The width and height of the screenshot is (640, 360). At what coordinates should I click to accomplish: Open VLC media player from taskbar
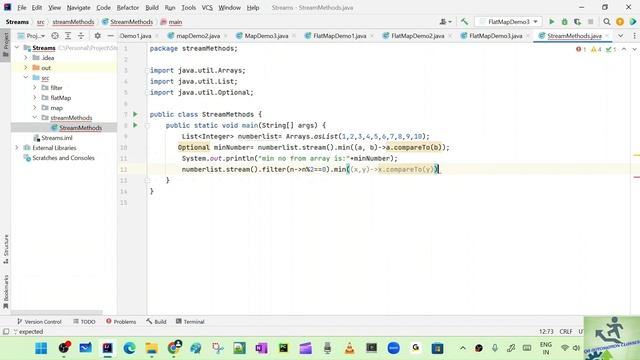tap(349, 348)
